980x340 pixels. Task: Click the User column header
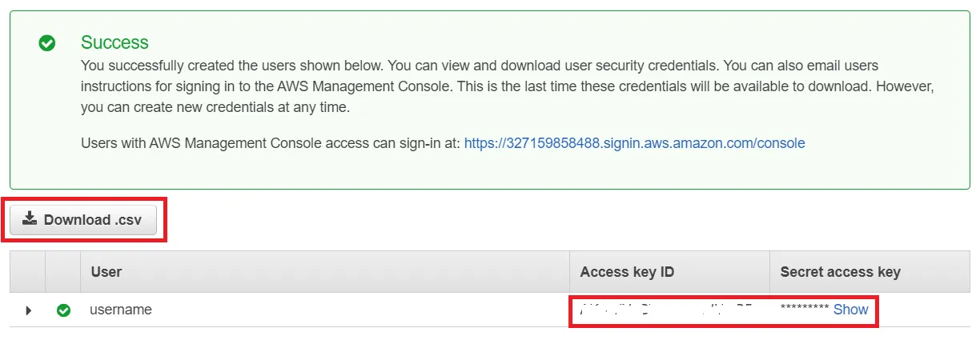click(x=106, y=272)
